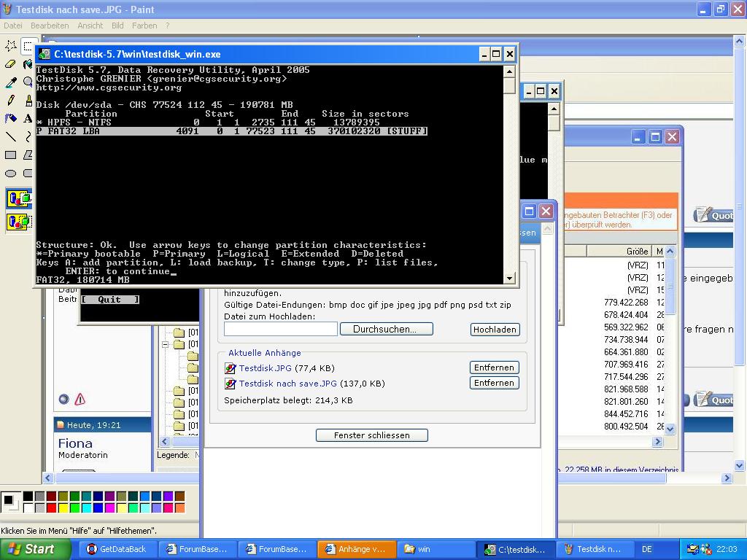Click Entfernen next to Testdisk.JPG
Image resolution: width=747 pixels, height=560 pixels.
(x=494, y=367)
